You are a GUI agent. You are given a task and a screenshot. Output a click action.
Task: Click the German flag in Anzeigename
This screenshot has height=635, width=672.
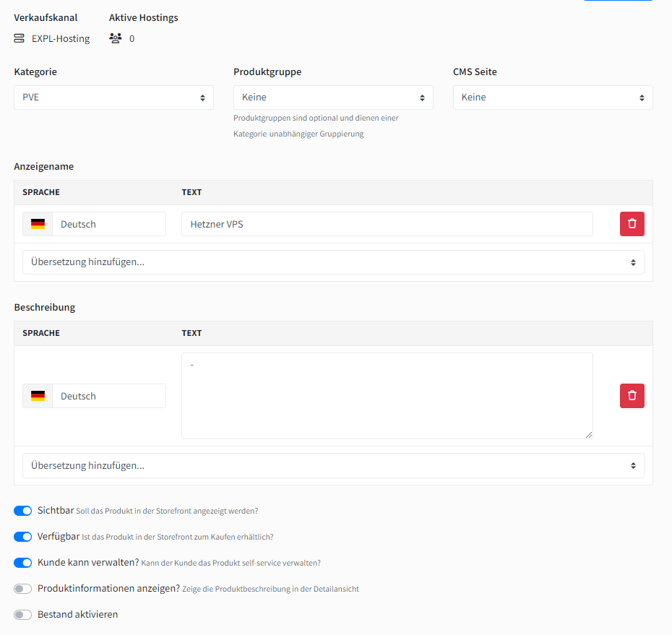[38, 224]
